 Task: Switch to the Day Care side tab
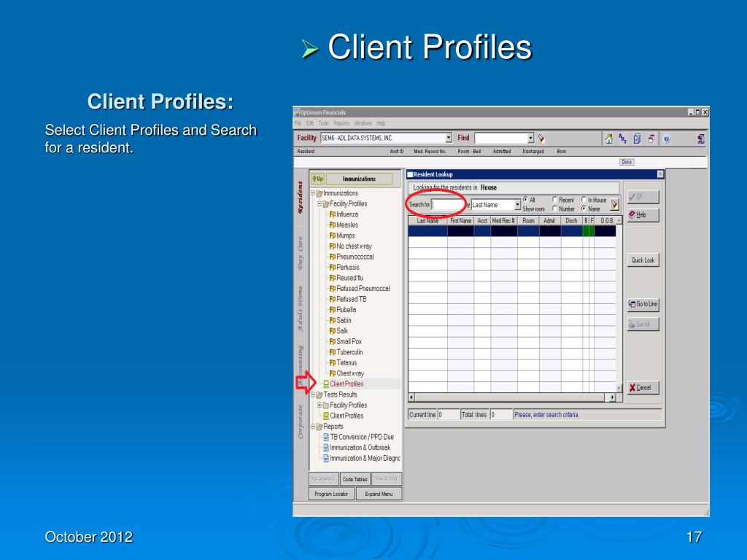[x=300, y=253]
